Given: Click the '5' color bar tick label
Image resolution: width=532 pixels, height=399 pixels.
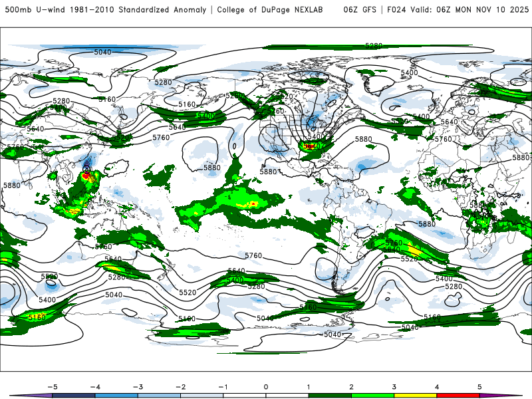Looking at the screenshot, I should coord(479,387).
